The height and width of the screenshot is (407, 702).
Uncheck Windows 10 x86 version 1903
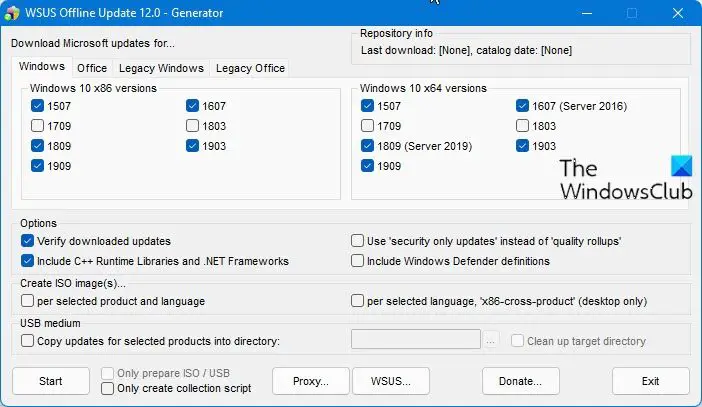click(x=192, y=146)
